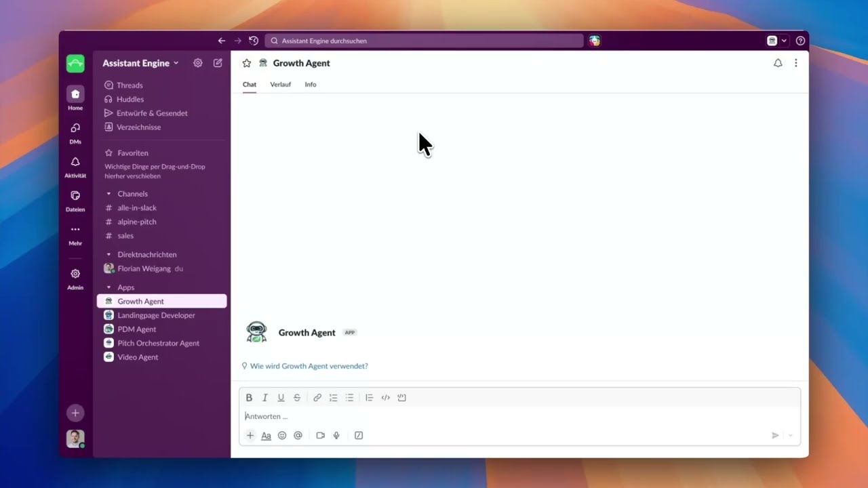The width and height of the screenshot is (868, 488).
Task: Switch to the Info tab
Action: coord(311,85)
